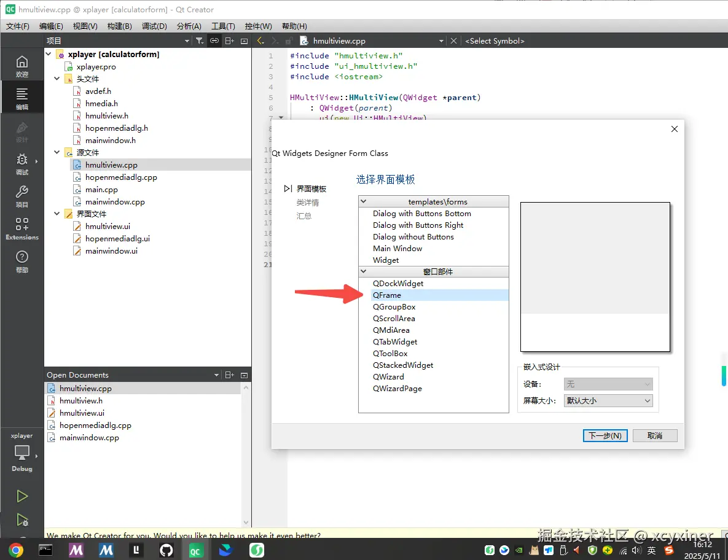Screen dimensions: 728x560
Task: Collapse the templates\forms group
Action: (364, 202)
